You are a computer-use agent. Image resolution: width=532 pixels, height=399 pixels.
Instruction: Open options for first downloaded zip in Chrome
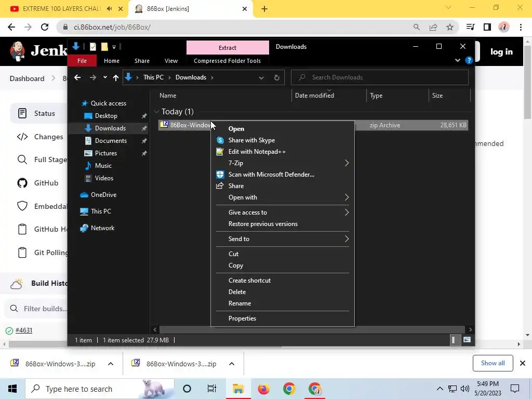pyautogui.click(x=111, y=364)
